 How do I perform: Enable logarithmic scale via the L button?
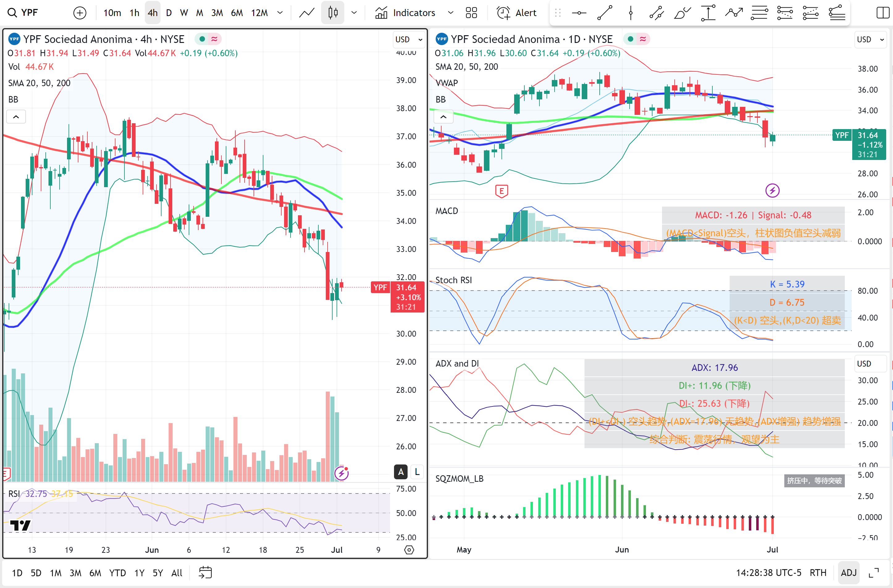pos(417,472)
